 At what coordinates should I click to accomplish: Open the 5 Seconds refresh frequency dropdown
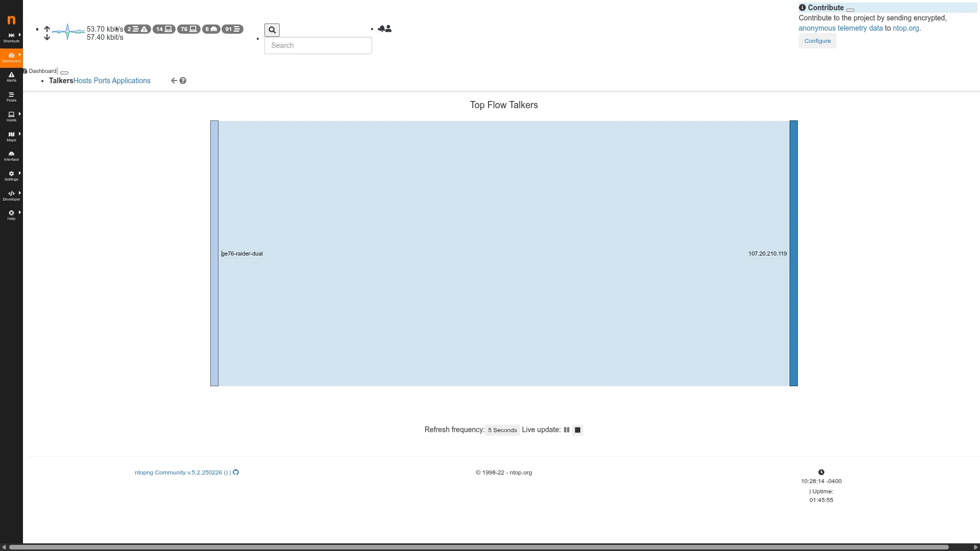point(502,430)
